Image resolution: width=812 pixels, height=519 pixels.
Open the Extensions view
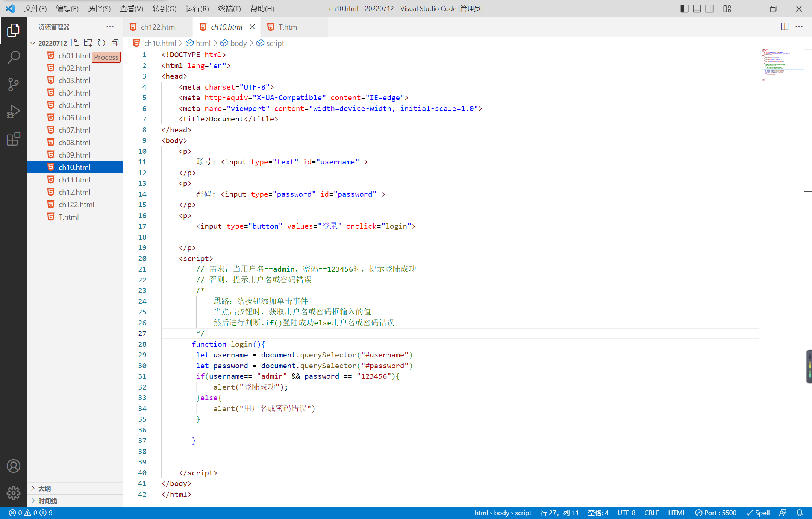point(14,139)
